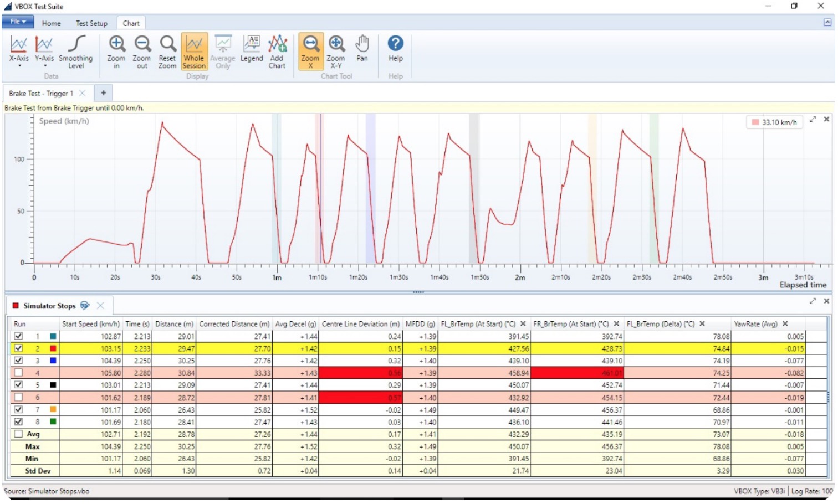838x504 pixels.
Task: Expand the X-Axis dropdown arrow
Action: 19,66
